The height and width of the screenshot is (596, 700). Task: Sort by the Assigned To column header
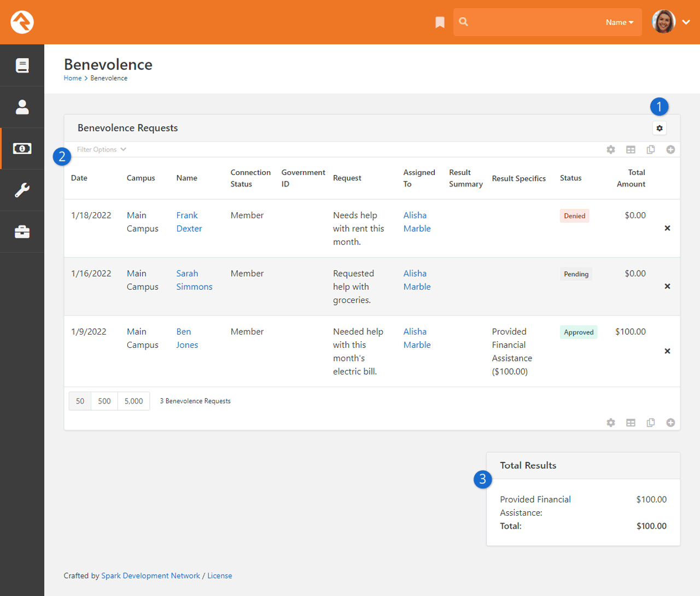pyautogui.click(x=419, y=178)
